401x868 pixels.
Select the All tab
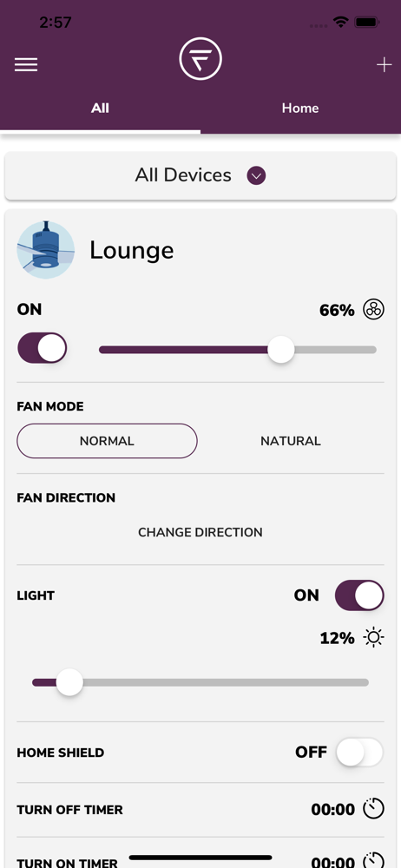click(101, 108)
